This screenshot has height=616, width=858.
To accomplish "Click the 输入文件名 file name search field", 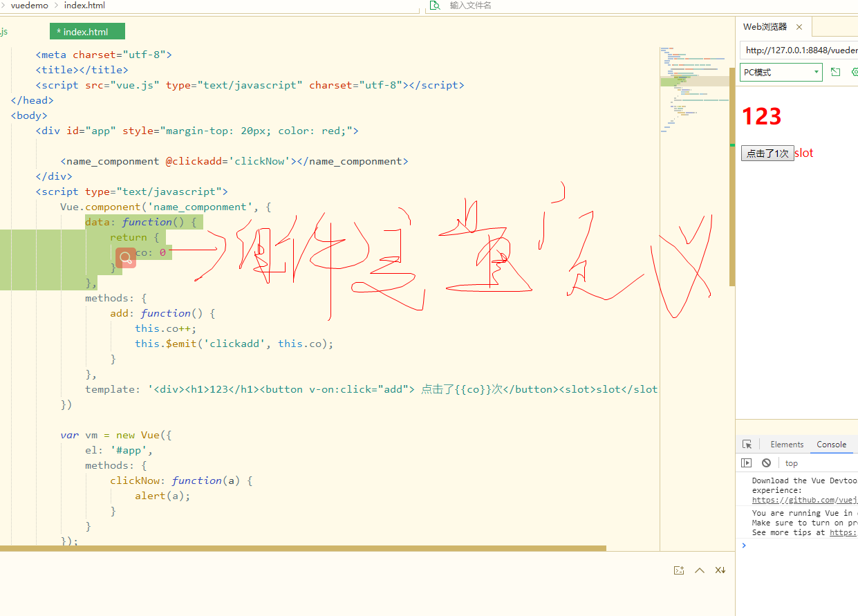I will pos(470,6).
